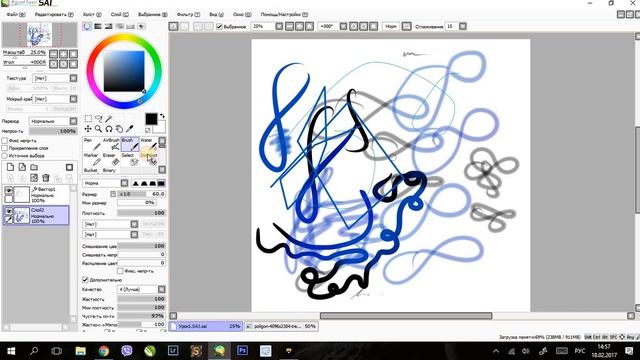Viewport: 640px width, 360px height.
Task: Click the black foreground color swatch
Action: [x=151, y=119]
